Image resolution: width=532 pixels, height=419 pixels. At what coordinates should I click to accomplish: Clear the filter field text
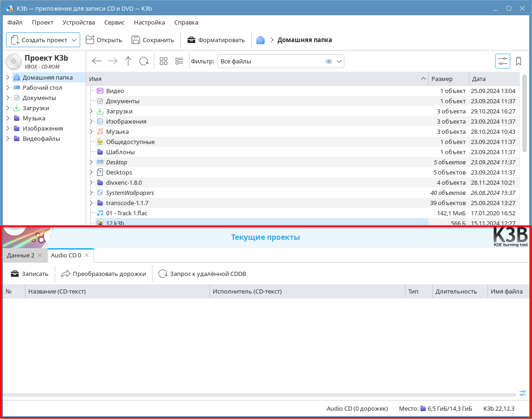(x=329, y=61)
